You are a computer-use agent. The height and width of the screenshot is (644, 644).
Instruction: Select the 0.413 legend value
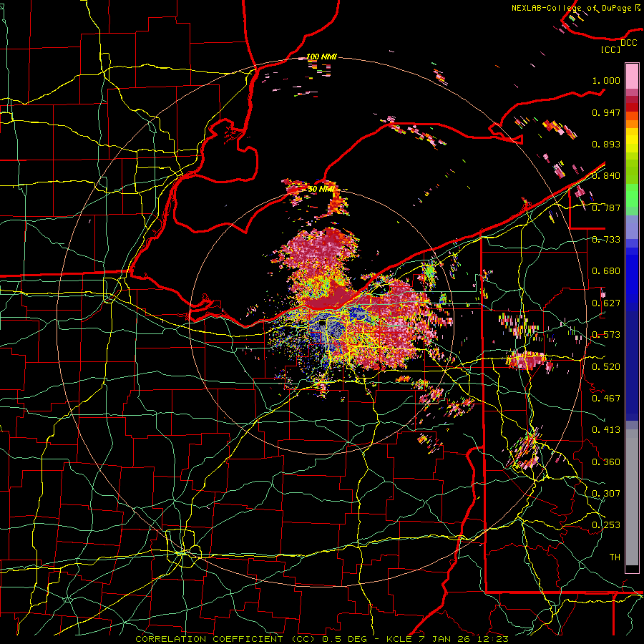point(606,430)
